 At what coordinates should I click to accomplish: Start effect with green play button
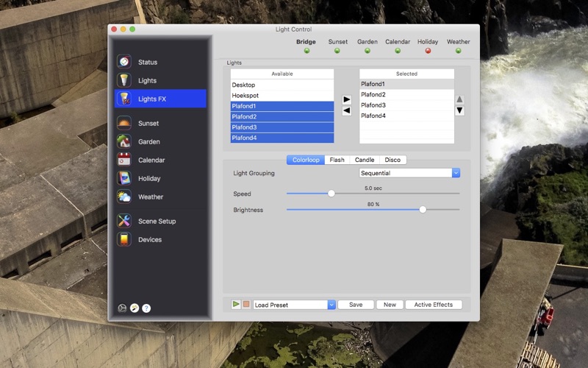[x=236, y=304]
